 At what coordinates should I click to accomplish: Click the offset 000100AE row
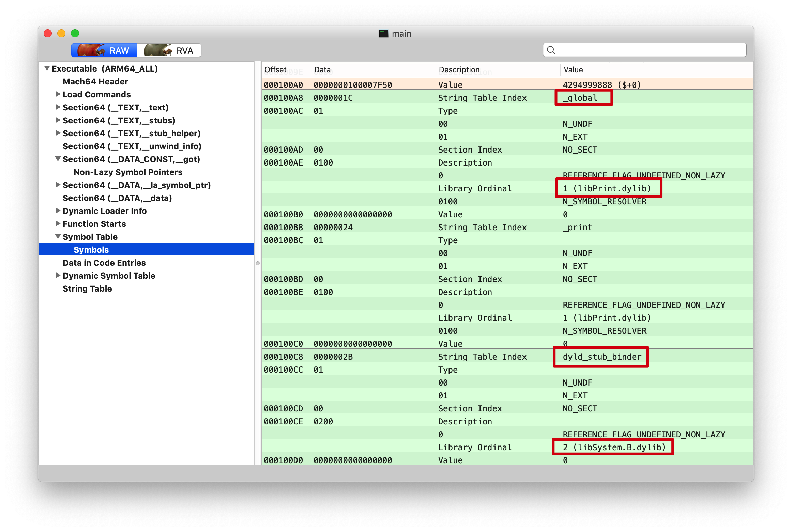click(x=507, y=162)
